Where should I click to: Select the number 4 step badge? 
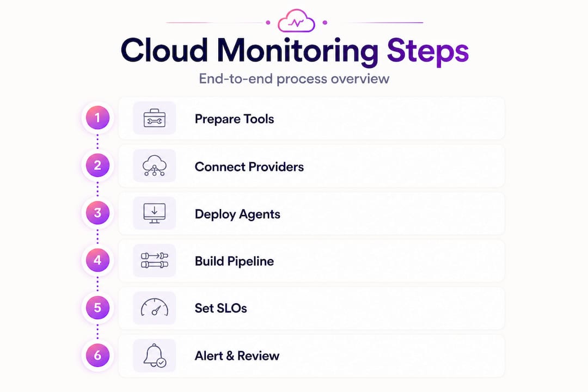pos(97,260)
